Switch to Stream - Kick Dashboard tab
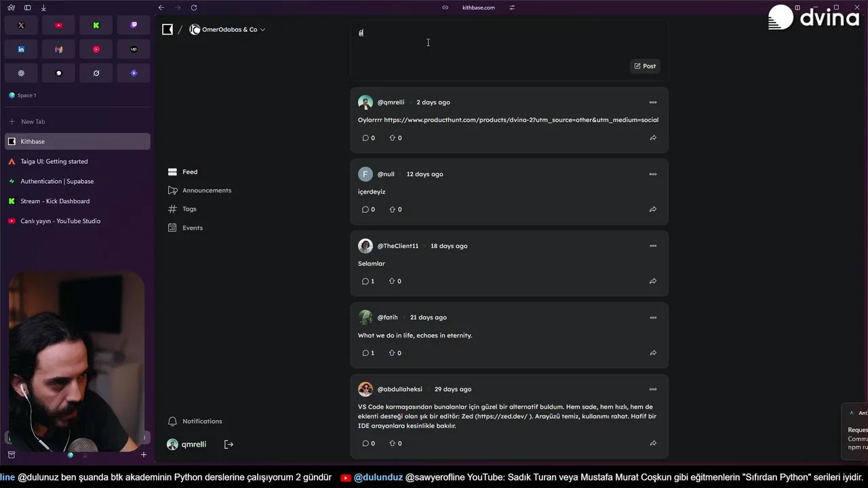 click(x=77, y=201)
